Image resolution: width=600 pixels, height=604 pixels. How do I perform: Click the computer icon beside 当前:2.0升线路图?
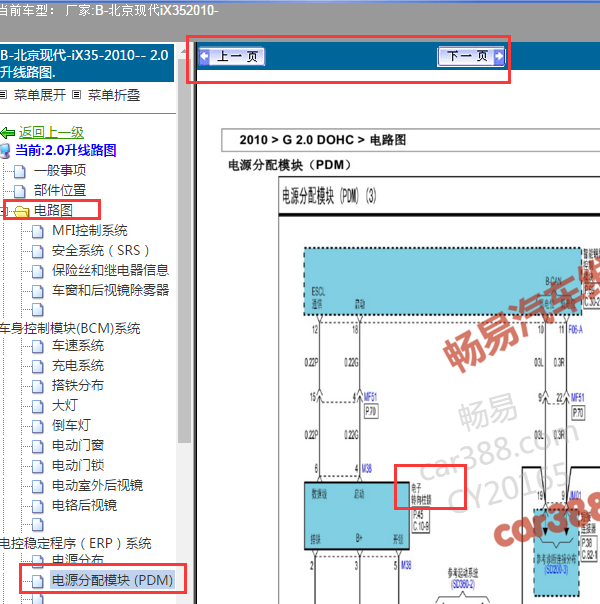click(x=5, y=151)
